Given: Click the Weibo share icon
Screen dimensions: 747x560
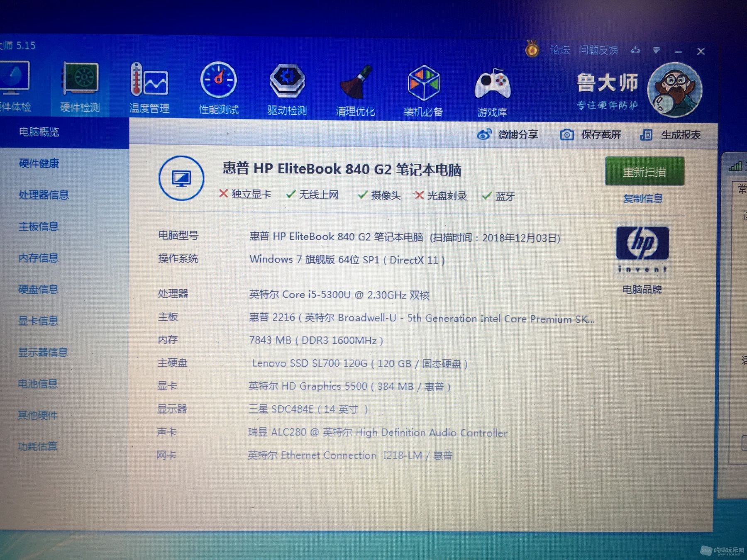Looking at the screenshot, I should (x=484, y=134).
